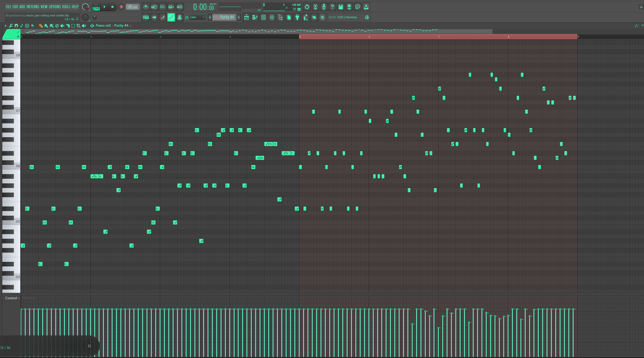The image size is (644, 358).
Task: Click the play button
Action: pyautogui.click(x=104, y=7)
